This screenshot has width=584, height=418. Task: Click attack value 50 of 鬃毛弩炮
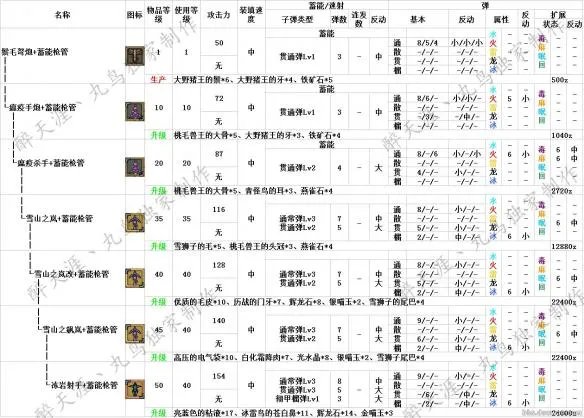219,42
